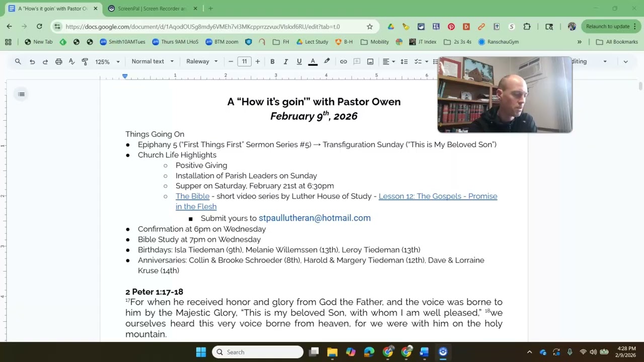Open the Normal text style dropdown
Screen dimensions: 644x362
[x=152, y=61]
